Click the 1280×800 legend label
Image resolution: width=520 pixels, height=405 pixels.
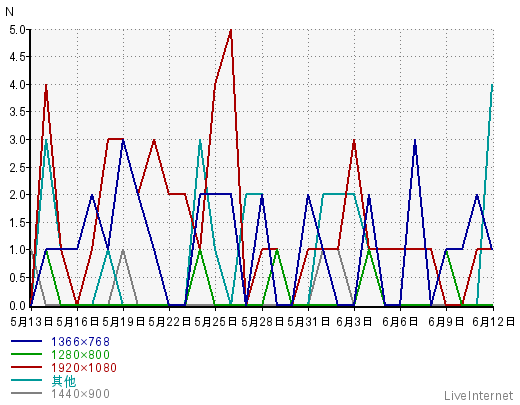click(80, 355)
